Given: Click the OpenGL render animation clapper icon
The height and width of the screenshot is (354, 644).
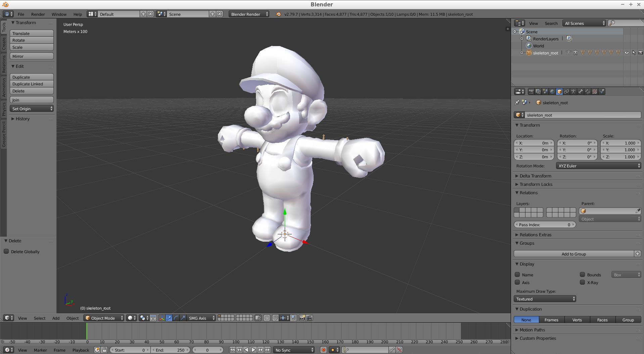Looking at the screenshot, I should pos(309,318).
